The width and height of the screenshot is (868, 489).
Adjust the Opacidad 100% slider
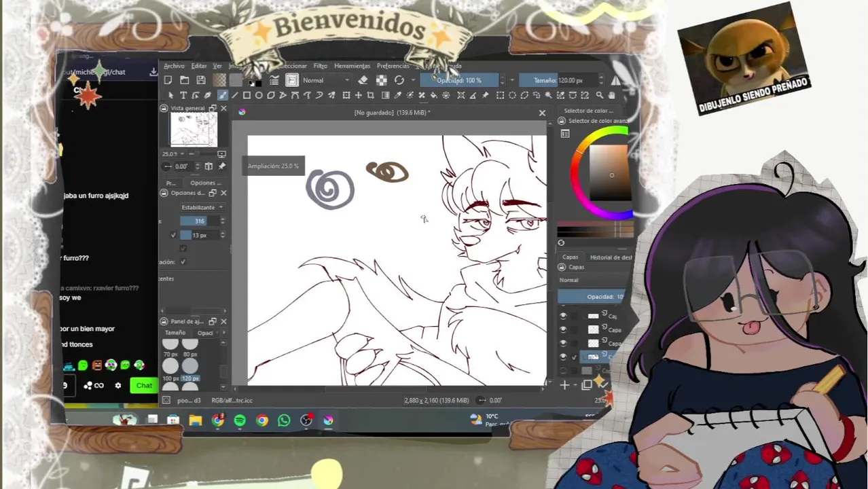459,80
